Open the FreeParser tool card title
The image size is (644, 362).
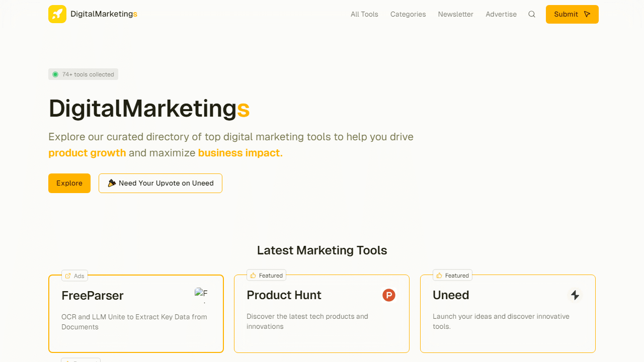(x=93, y=296)
